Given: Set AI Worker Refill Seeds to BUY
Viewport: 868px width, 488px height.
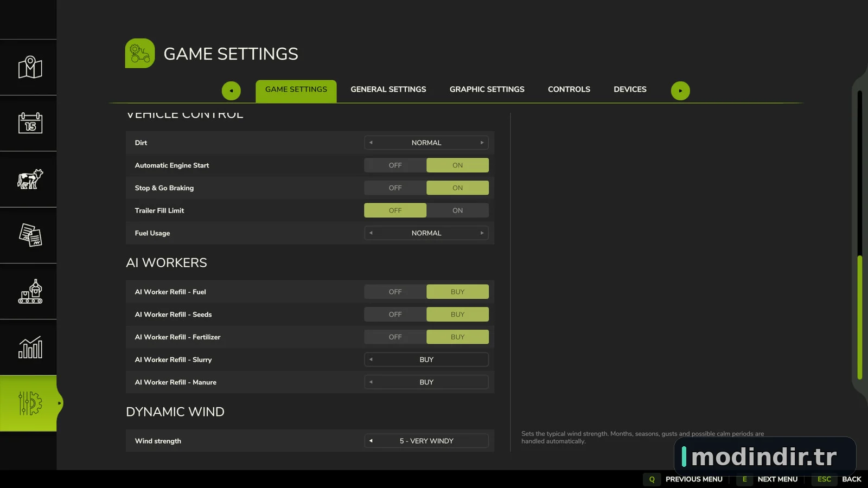Looking at the screenshot, I should click(x=457, y=314).
